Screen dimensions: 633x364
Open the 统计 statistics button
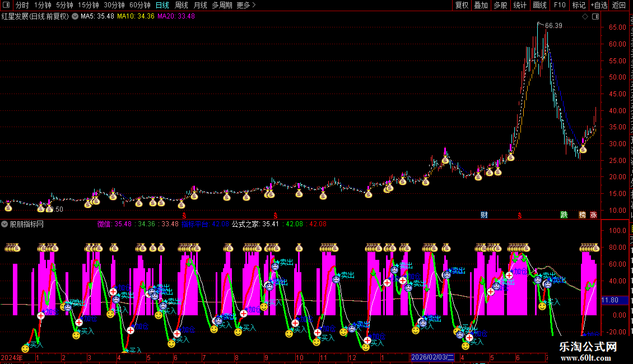tap(519, 5)
